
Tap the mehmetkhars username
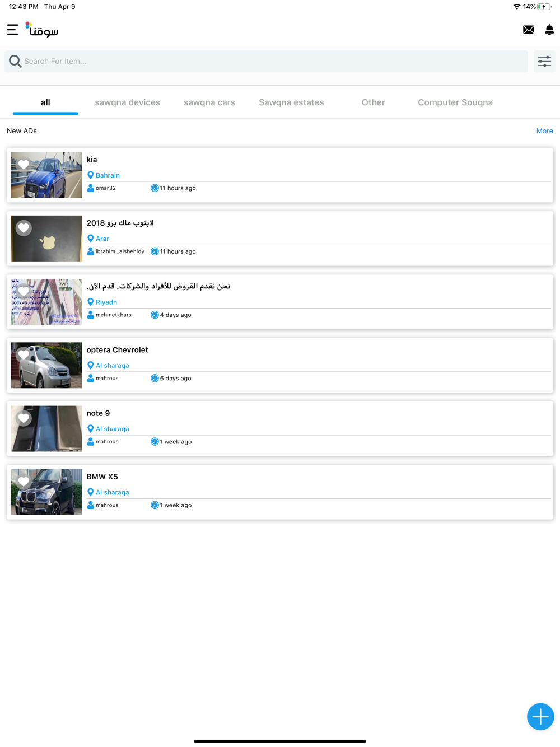pyautogui.click(x=114, y=315)
